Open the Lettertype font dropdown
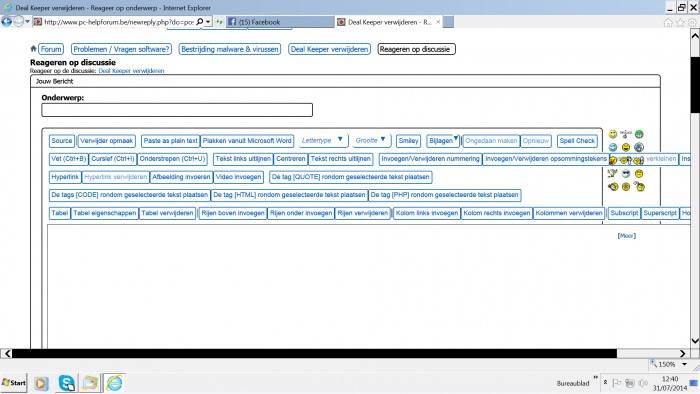The image size is (700, 394). 322,140
